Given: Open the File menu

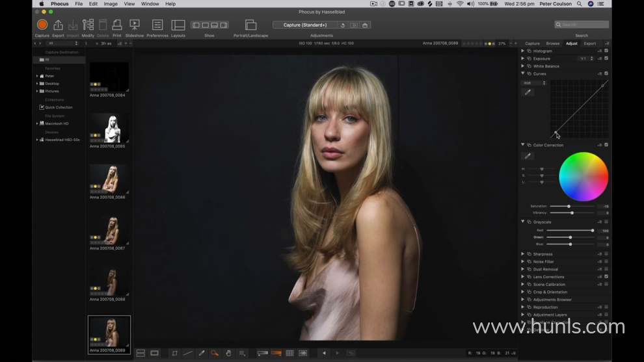Looking at the screenshot, I should click(79, 4).
